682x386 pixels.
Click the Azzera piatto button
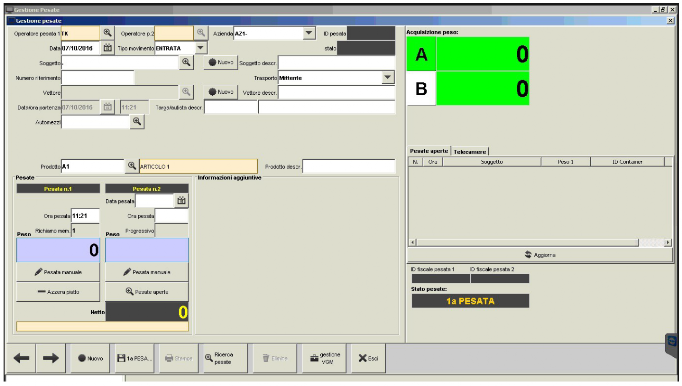click(x=58, y=292)
